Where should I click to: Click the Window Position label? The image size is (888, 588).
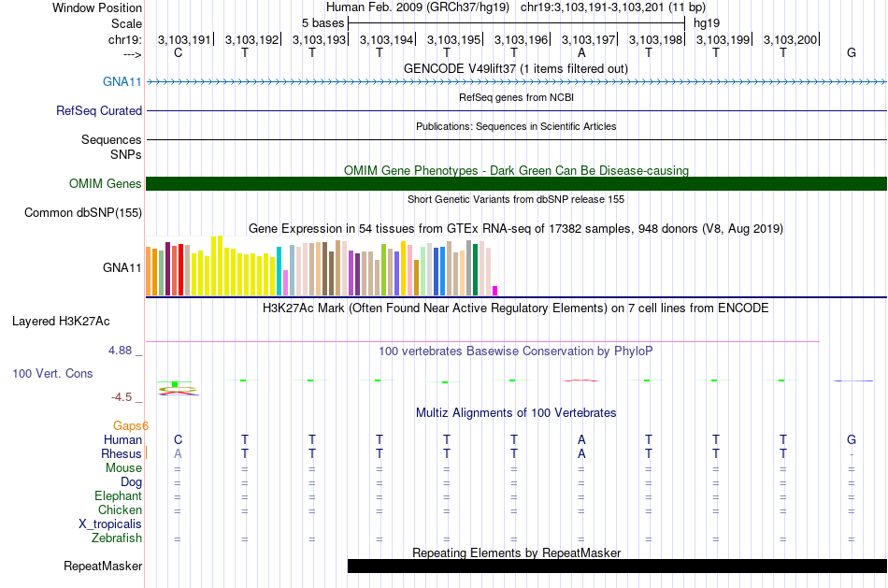[97, 7]
